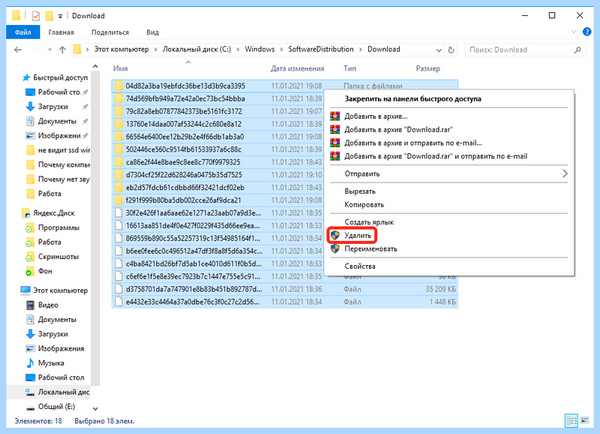Switch to details view in status bar

[x=572, y=421]
